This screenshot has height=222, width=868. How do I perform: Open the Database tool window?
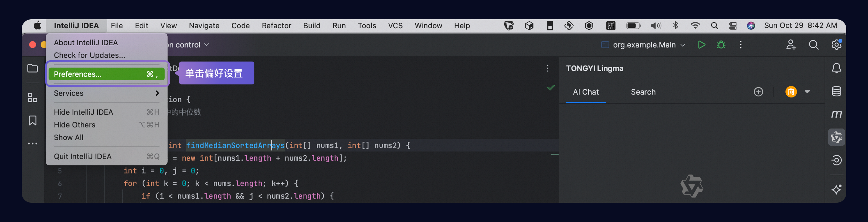836,91
